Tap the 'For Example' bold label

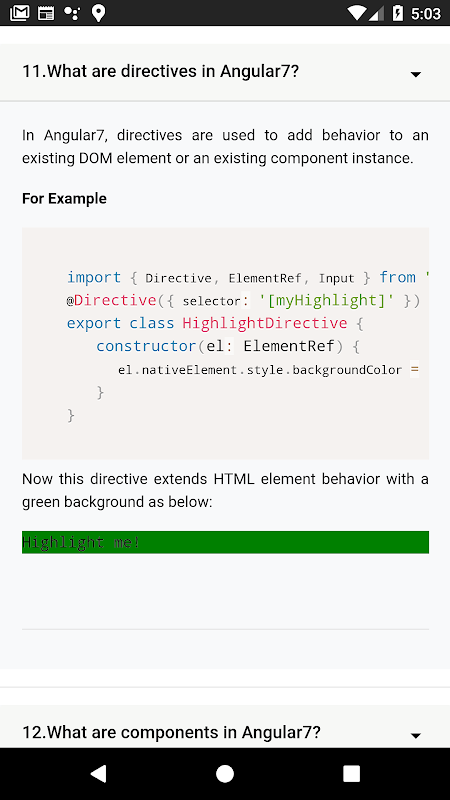click(64, 198)
